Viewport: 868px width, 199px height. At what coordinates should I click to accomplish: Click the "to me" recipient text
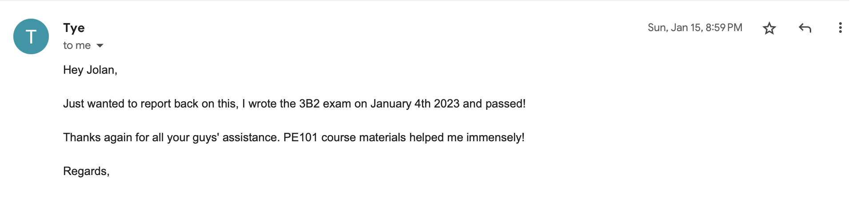(77, 46)
